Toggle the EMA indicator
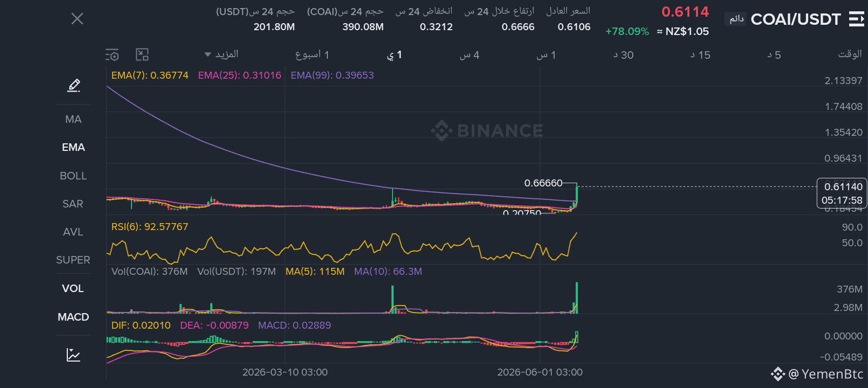This screenshot has width=868, height=388. click(73, 147)
